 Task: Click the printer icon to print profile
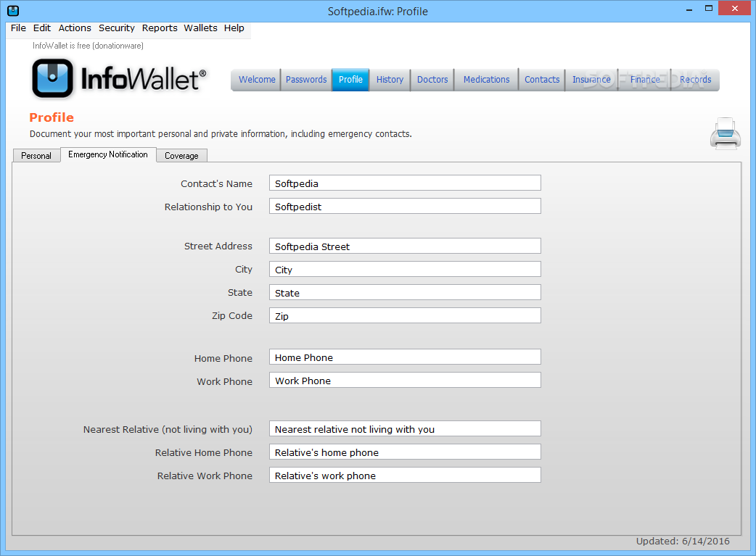tap(725, 133)
